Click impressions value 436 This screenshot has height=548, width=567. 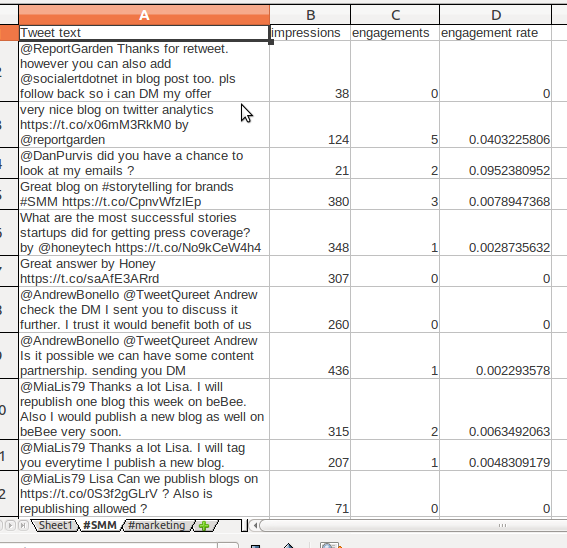310,356
